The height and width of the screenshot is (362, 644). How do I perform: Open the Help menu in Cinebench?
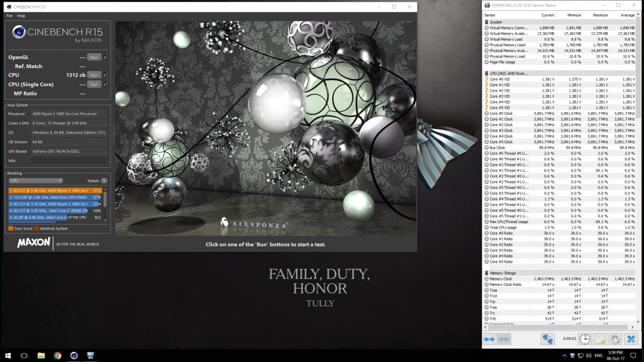point(21,16)
